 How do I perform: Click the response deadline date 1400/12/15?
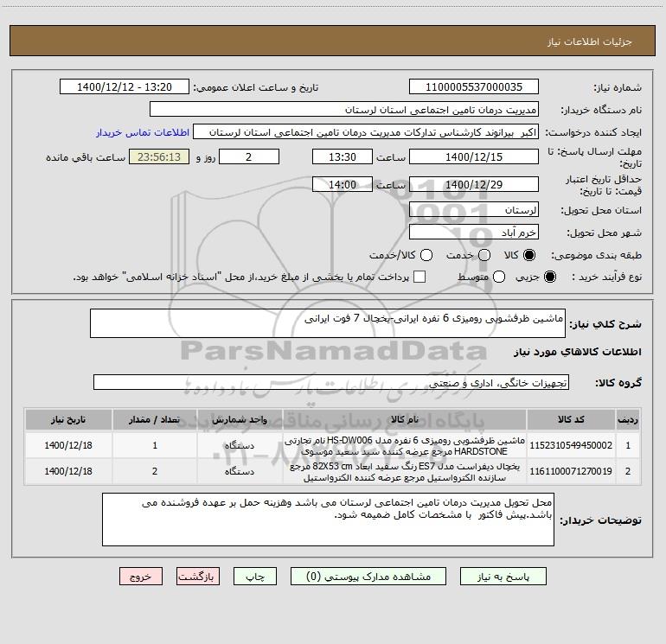coord(474,156)
